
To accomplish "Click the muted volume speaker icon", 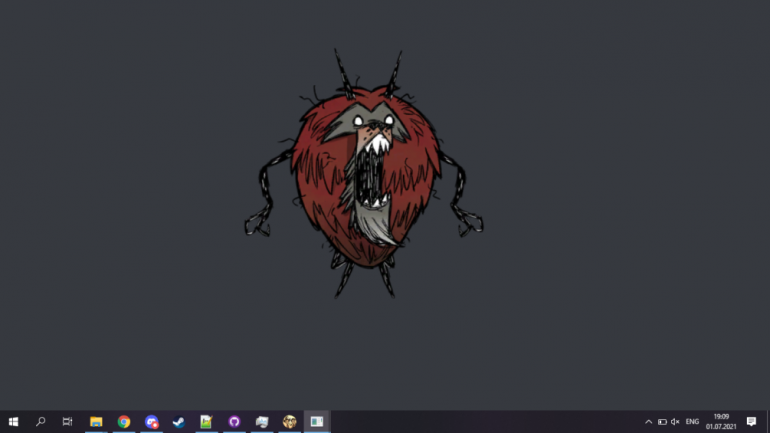I will click(675, 422).
